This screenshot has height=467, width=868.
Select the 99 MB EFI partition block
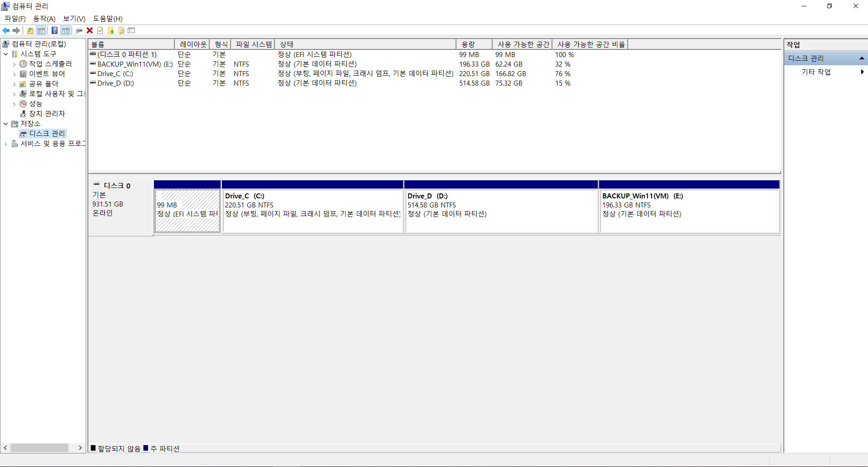click(x=187, y=211)
